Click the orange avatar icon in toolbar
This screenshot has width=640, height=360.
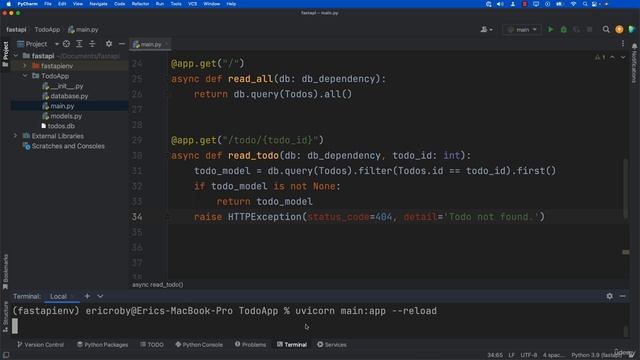click(x=619, y=29)
